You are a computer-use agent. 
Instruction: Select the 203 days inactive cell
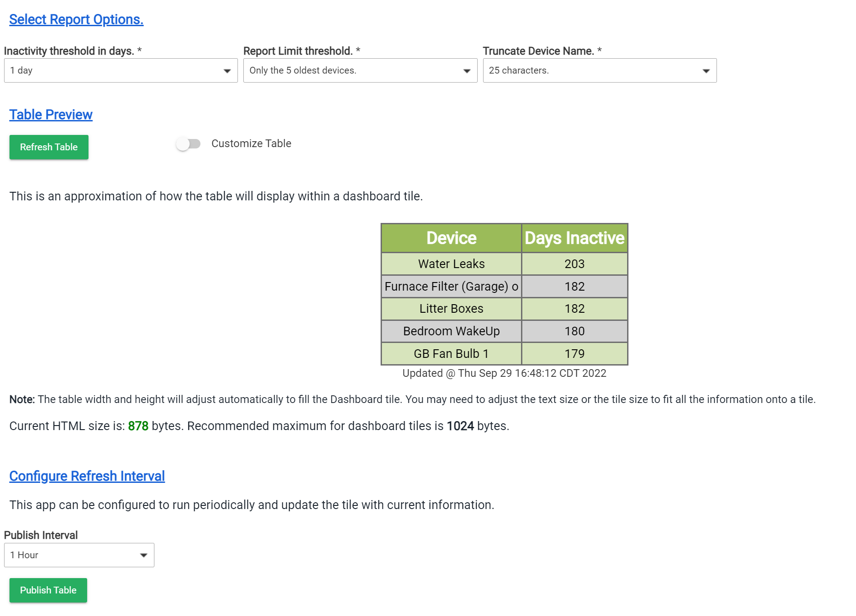point(575,264)
